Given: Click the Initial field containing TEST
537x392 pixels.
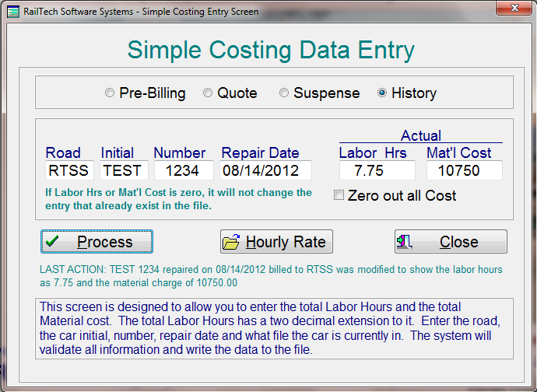Looking at the screenshot, I should 124,170.
